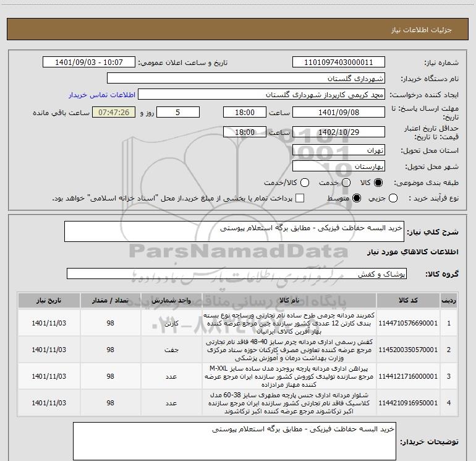Screen dimensions: 476x461
Task: Click the need date 1401/11/03 in row 4
Action: coord(49,403)
